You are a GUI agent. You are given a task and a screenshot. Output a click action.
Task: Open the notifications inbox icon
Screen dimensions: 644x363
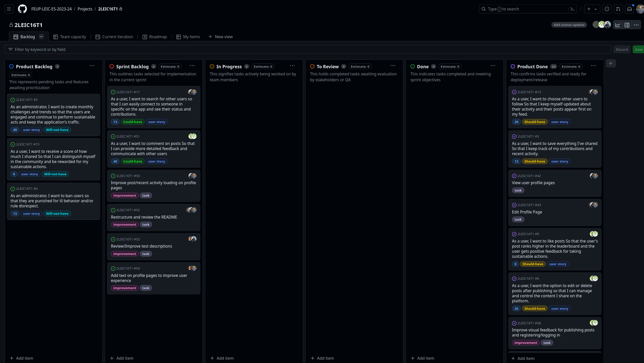point(629,9)
